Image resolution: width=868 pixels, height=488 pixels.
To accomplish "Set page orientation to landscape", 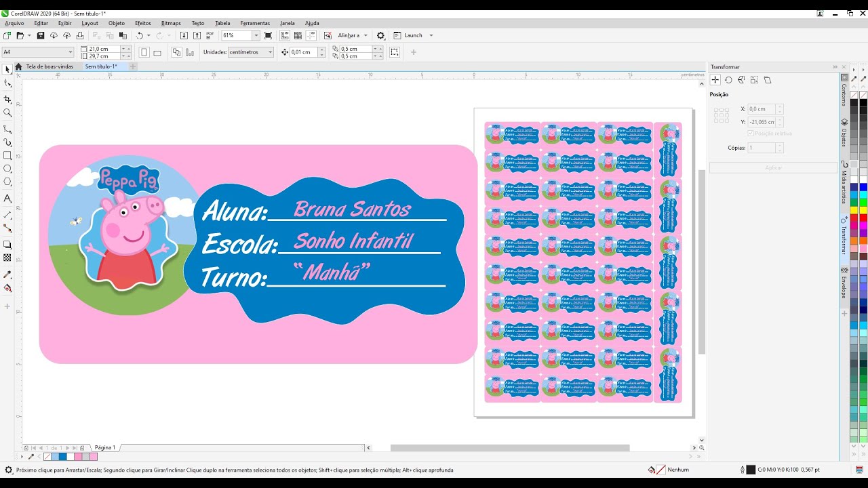I will [157, 52].
